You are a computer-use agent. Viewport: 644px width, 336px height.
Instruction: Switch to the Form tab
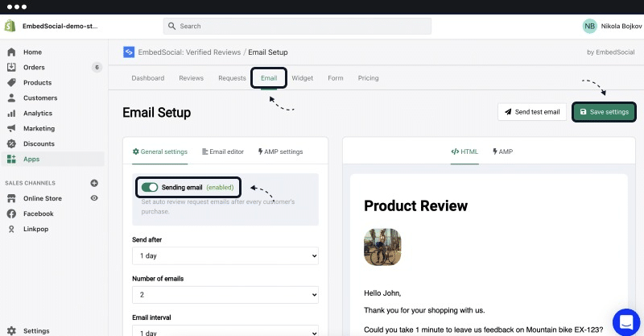tap(336, 78)
